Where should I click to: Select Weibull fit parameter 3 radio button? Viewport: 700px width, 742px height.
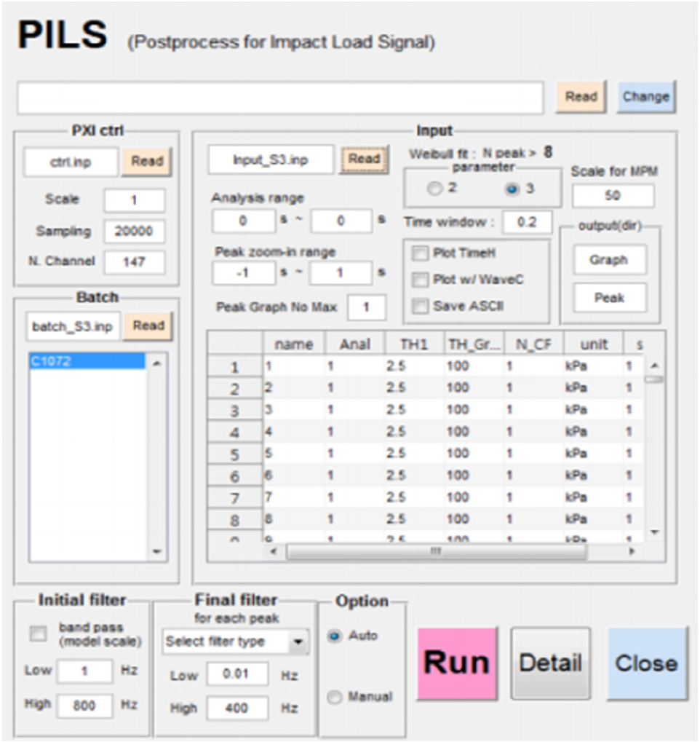pos(512,189)
